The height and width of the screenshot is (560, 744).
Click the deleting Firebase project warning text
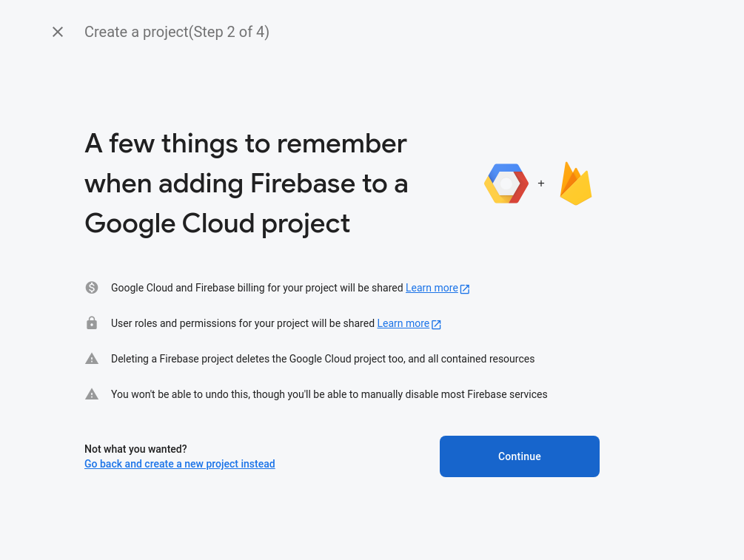coord(323,359)
